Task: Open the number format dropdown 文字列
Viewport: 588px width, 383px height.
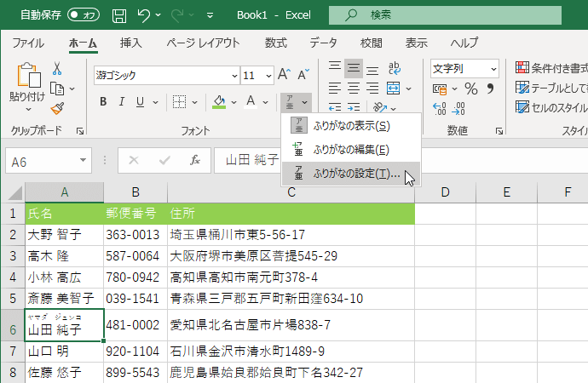Action: (493, 69)
